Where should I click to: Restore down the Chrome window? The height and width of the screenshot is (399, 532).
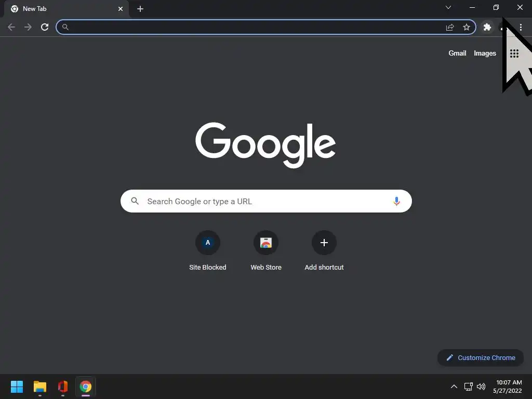coord(496,7)
